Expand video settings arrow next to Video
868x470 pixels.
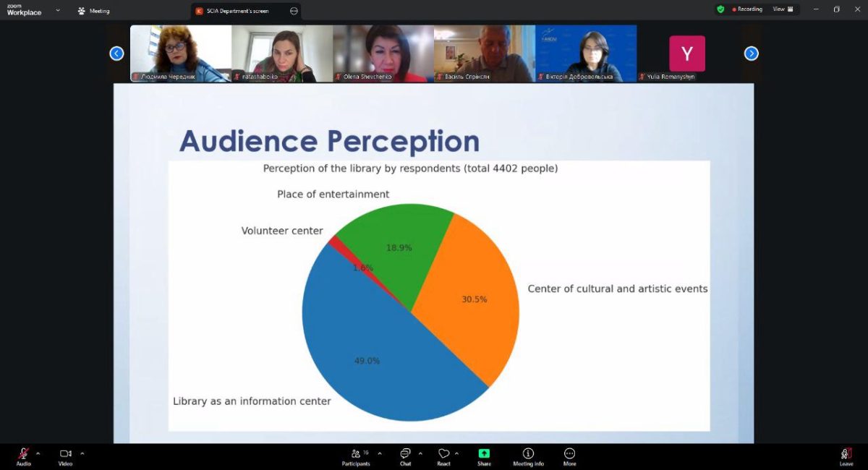pos(82,453)
